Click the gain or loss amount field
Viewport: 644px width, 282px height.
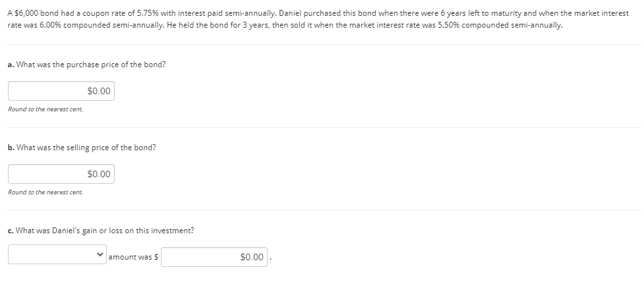coord(214,257)
